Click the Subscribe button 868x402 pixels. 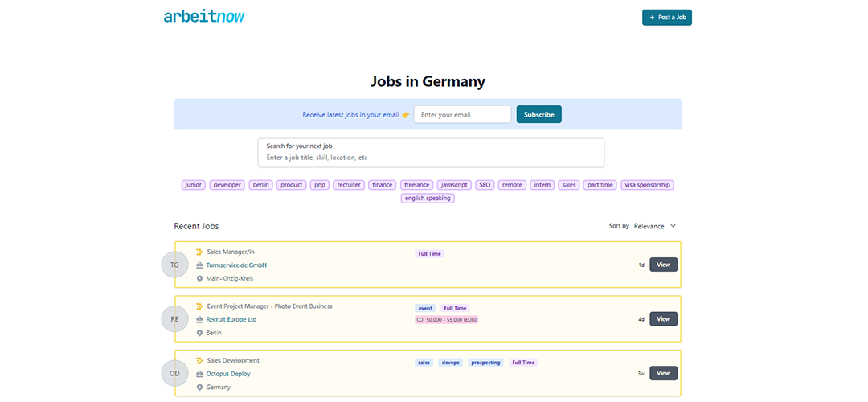pyautogui.click(x=538, y=115)
